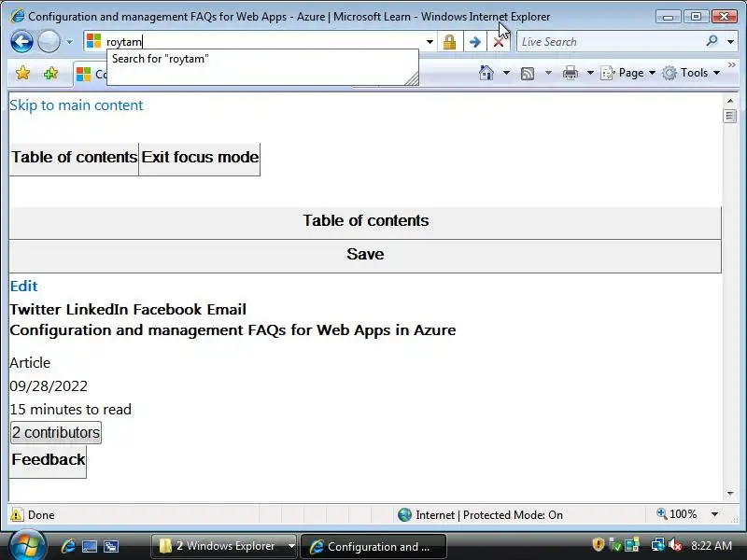
Task: Click the Home icon in command bar
Action: (x=486, y=73)
